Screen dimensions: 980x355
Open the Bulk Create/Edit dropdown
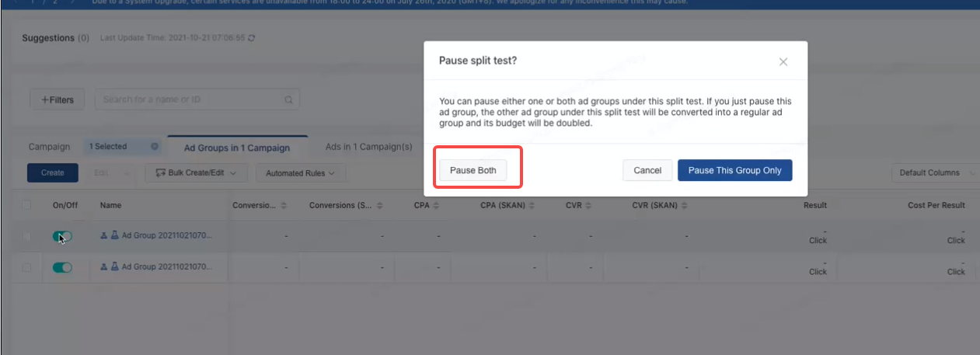tap(196, 172)
